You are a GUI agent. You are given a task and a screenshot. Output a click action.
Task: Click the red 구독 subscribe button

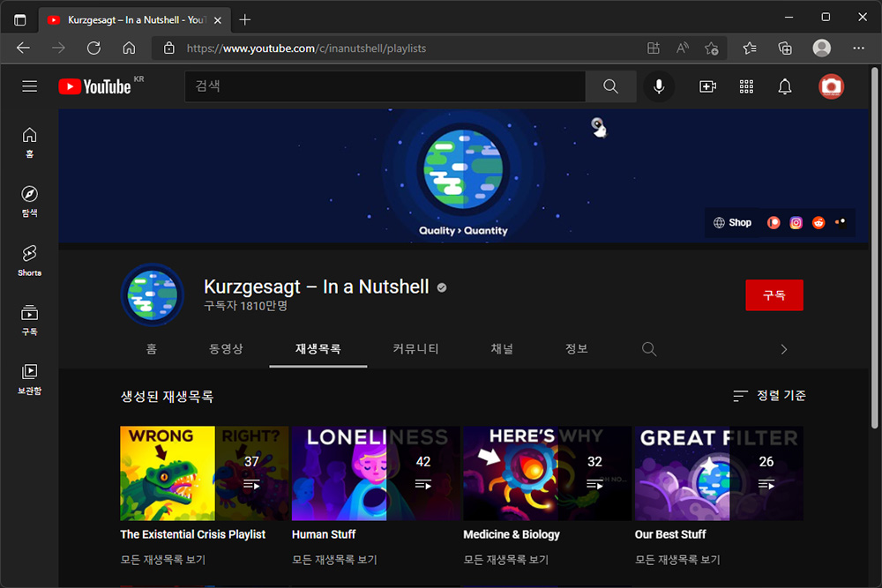click(774, 295)
